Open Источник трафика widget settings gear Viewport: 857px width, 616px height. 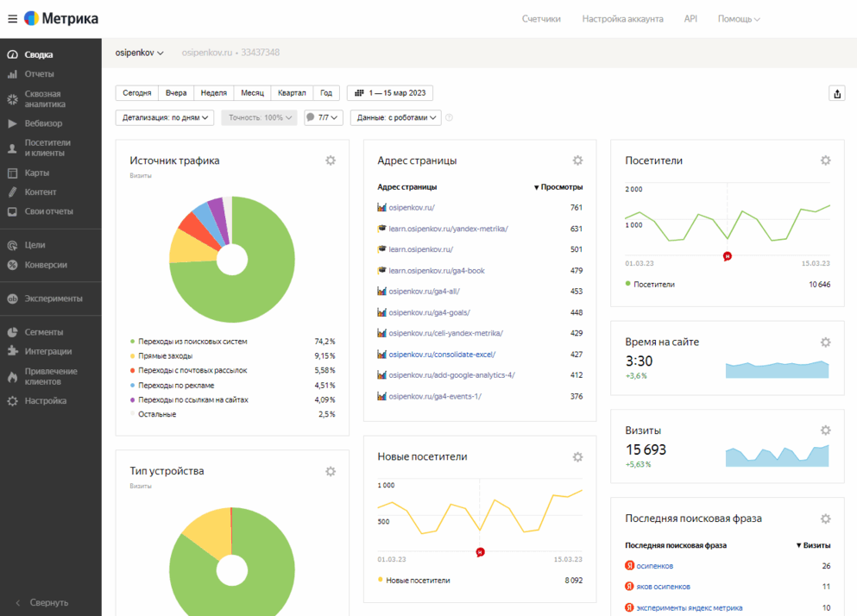tap(331, 160)
